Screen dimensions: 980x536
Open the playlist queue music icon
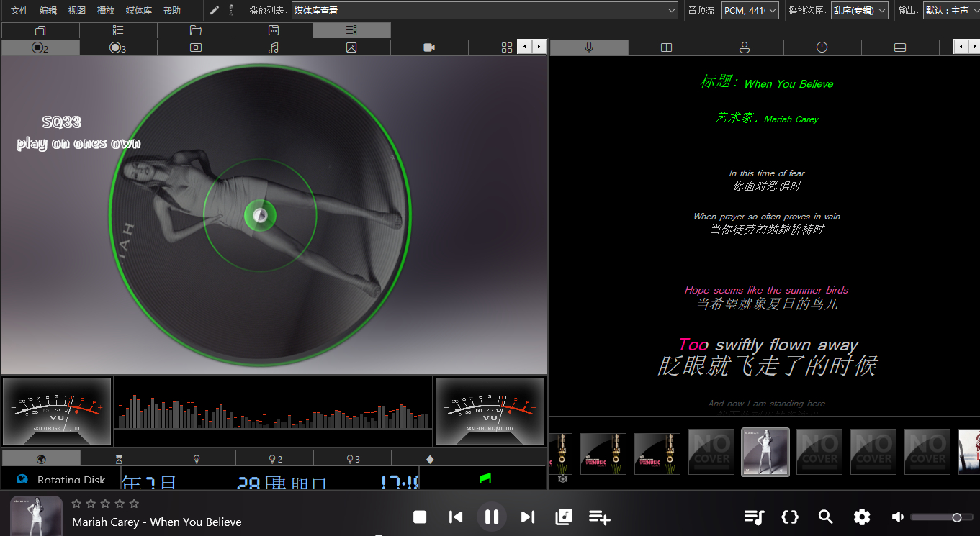(754, 517)
